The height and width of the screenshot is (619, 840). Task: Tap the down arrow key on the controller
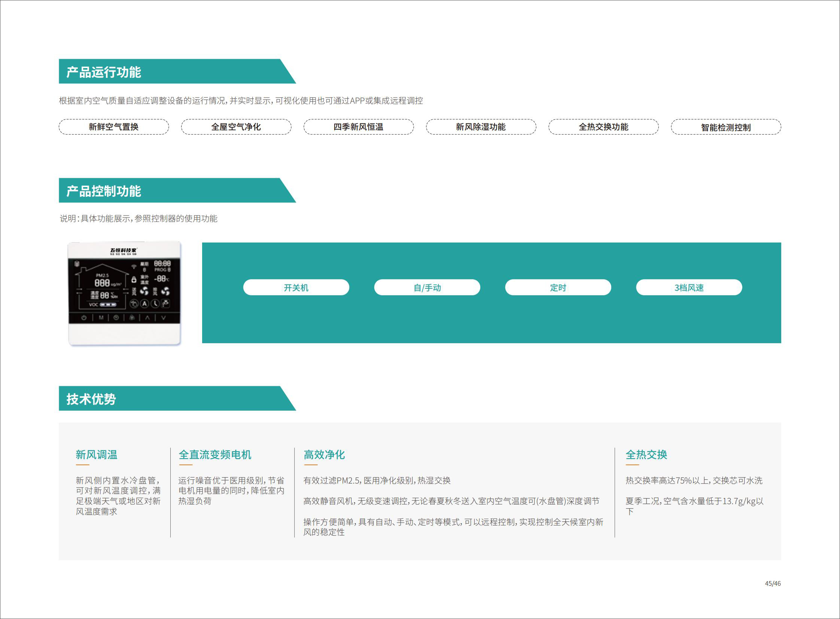(164, 318)
